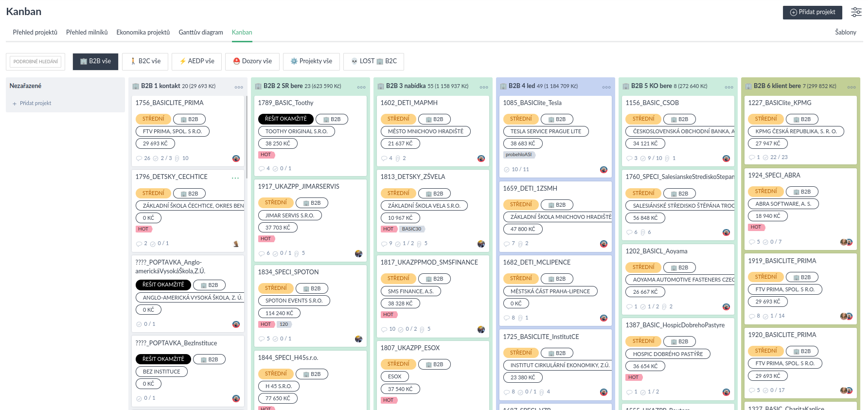The width and height of the screenshot is (868, 410).
Task: Open three-dot menu on 1796_DETSKY_CECHTICE card
Action: click(235, 178)
